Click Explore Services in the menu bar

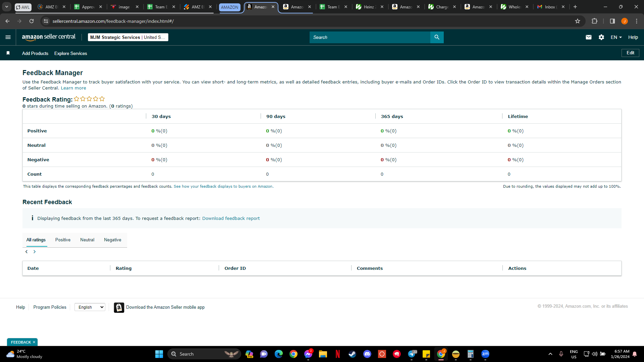(70, 53)
